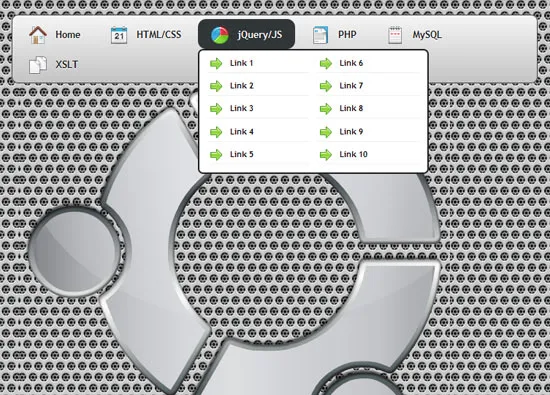
Task: Click the green arrow beside Link 2
Action: click(216, 86)
